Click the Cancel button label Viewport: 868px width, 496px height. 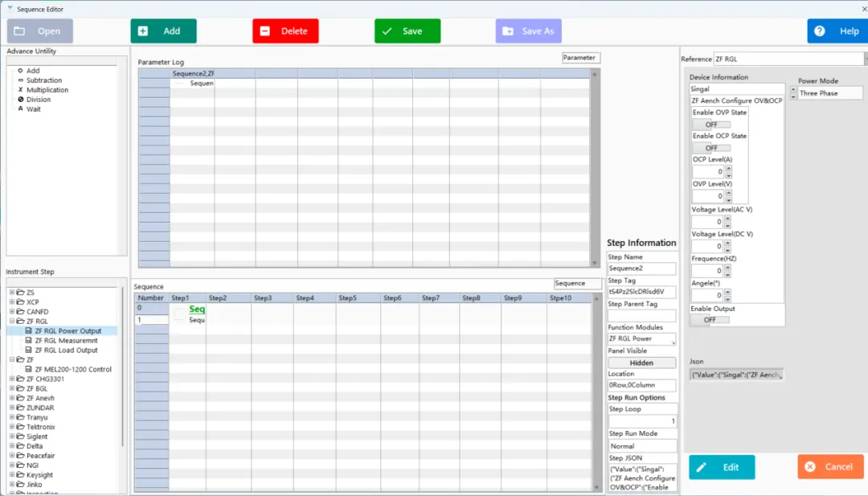[x=838, y=467]
